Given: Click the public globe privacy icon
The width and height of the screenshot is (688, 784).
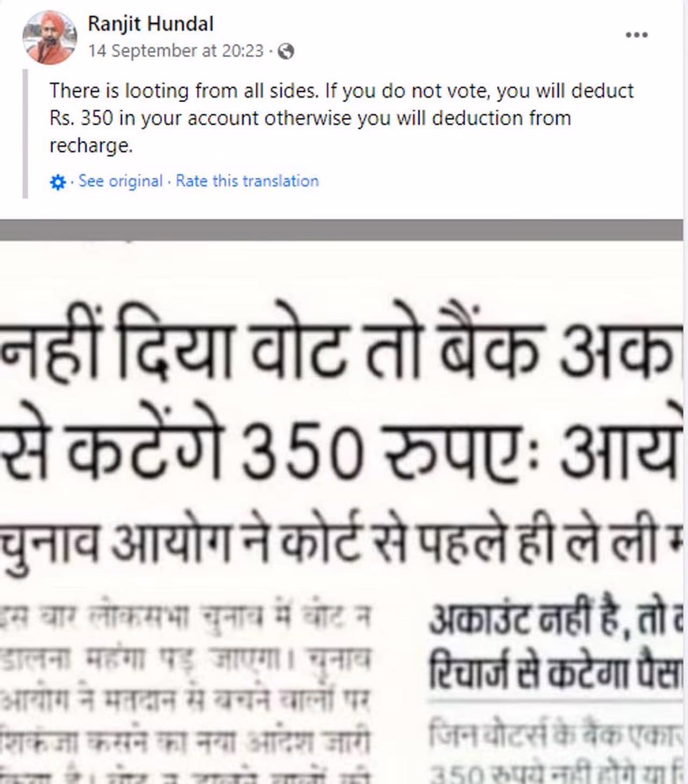Looking at the screenshot, I should [x=286, y=51].
